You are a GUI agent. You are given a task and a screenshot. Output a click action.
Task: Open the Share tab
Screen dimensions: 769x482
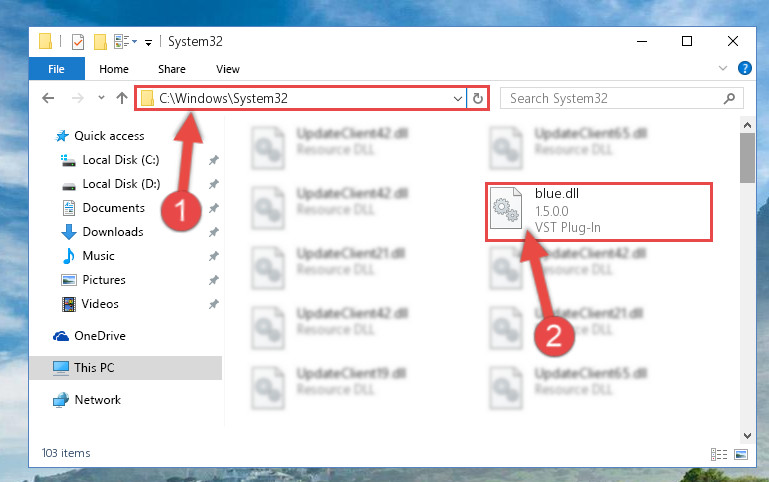click(172, 69)
